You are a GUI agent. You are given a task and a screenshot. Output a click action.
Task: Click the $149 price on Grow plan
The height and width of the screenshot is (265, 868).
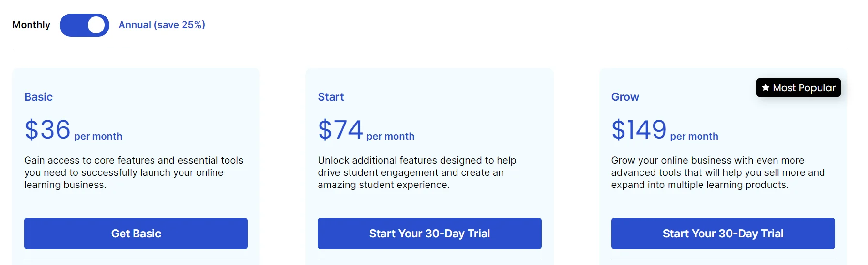639,130
